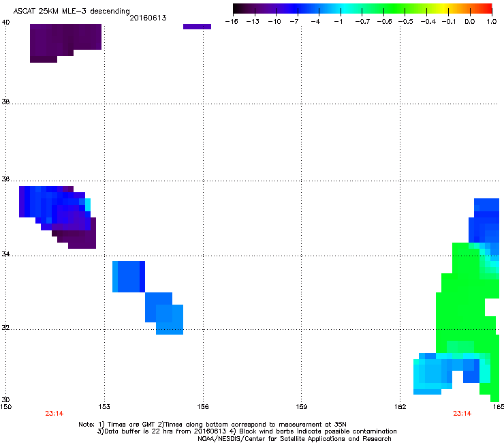Click the red "23:14" time near longitude 153

coord(54,414)
